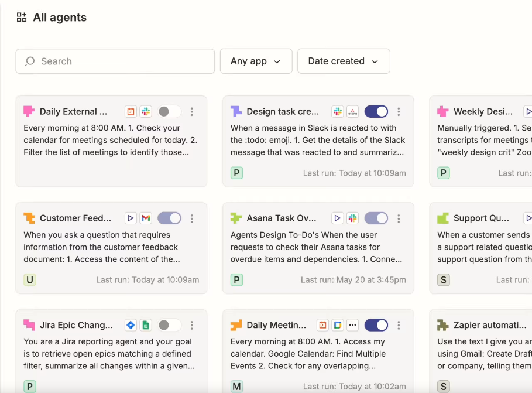Click the S owner badge on Support Qu... card
532x393 pixels.
[x=444, y=279]
